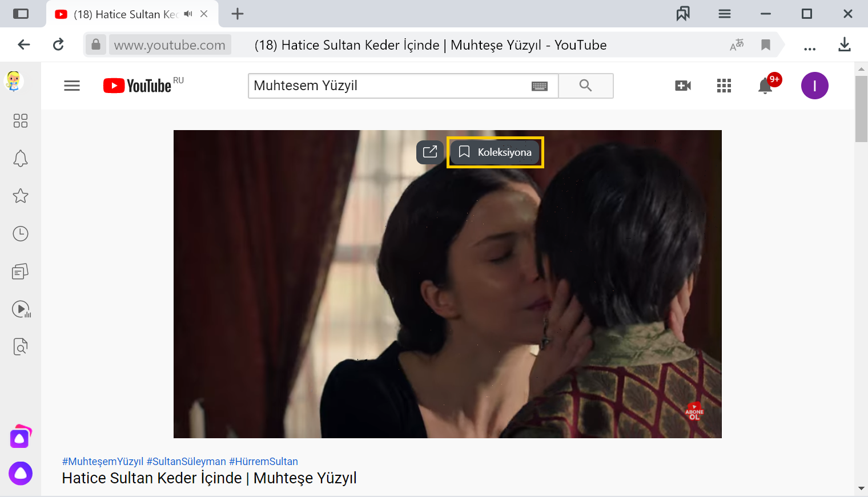Image resolution: width=868 pixels, height=497 pixels.
Task: Expand the YouTube guide hamburger menu
Action: [x=72, y=86]
